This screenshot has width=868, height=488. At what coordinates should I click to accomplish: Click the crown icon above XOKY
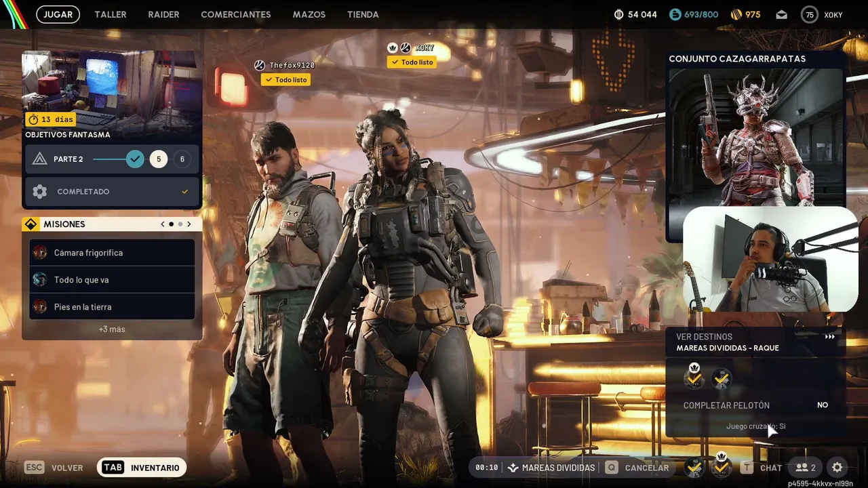pyautogui.click(x=393, y=47)
